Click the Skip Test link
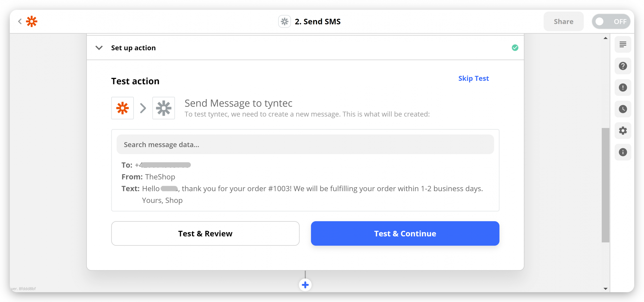Viewport: 644px width, 302px height. [473, 78]
